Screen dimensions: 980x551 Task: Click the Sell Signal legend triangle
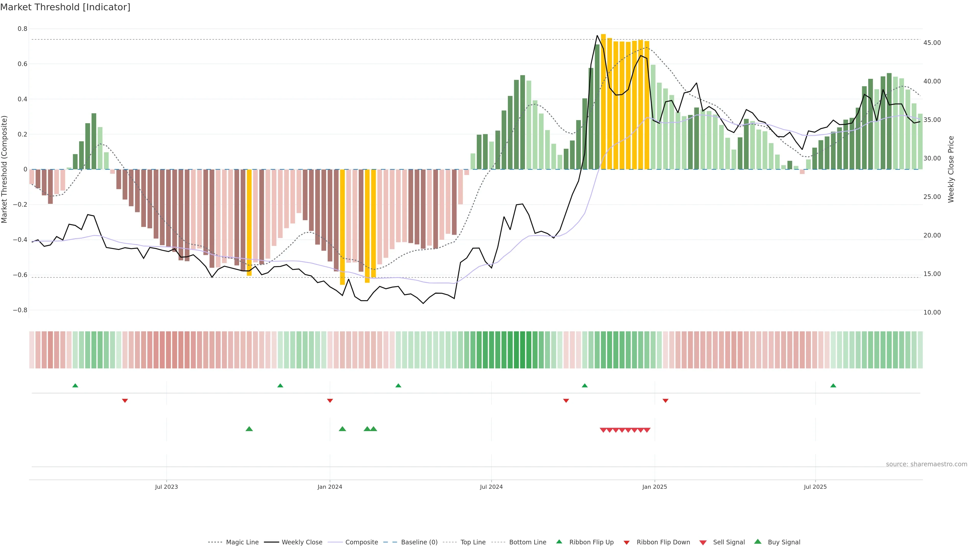[703, 543]
